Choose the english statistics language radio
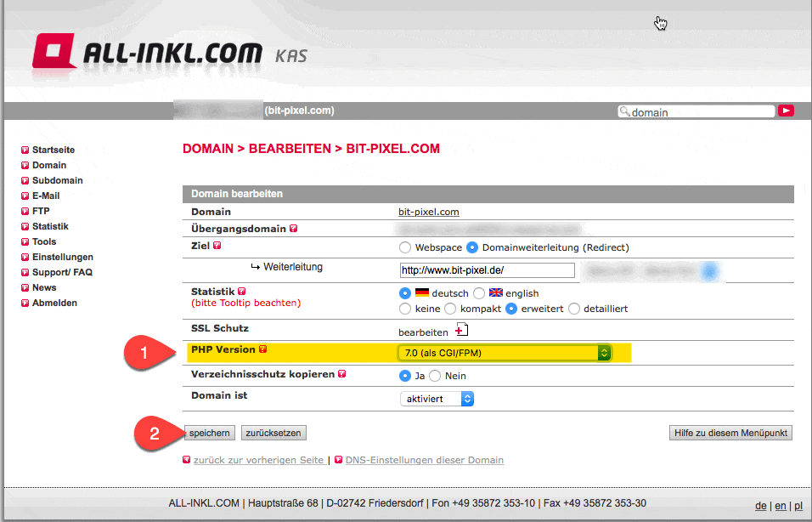The width and height of the screenshot is (812, 522). 479,293
